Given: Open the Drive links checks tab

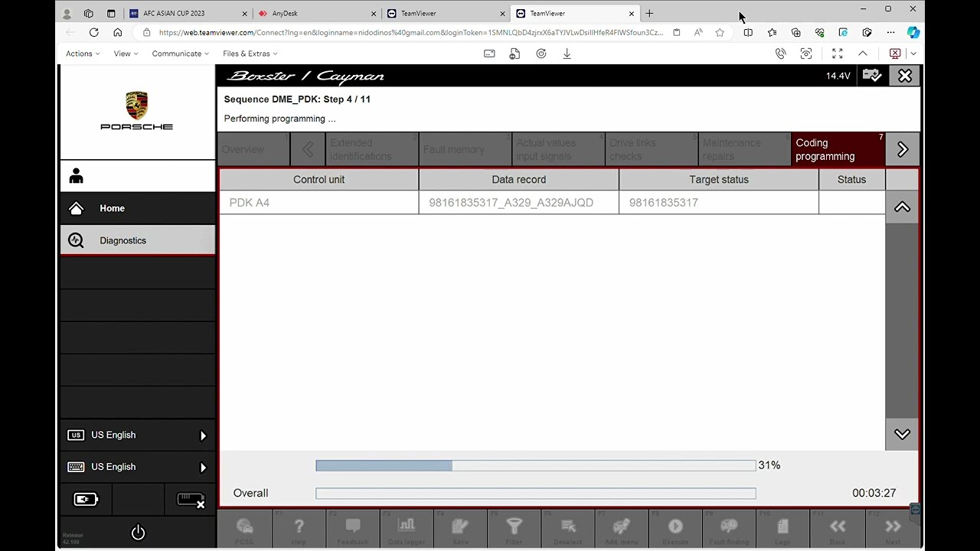Looking at the screenshot, I should coord(652,149).
